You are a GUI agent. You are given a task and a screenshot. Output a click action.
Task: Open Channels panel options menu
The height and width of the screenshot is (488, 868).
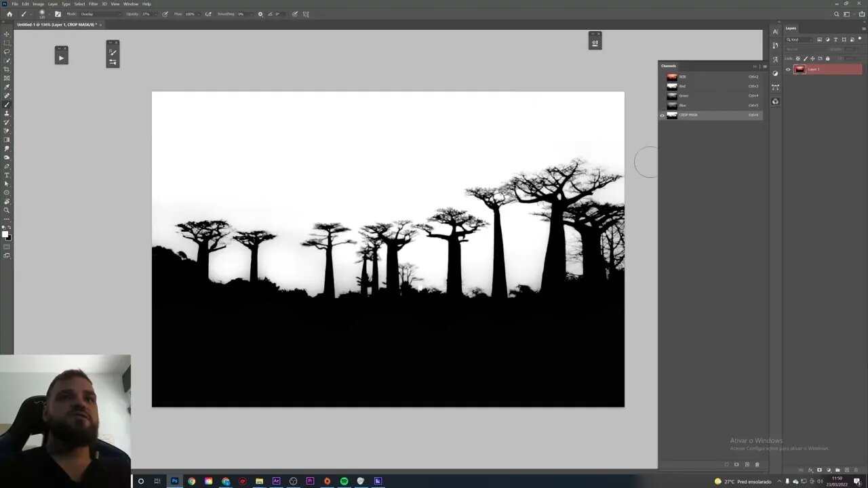tap(764, 66)
